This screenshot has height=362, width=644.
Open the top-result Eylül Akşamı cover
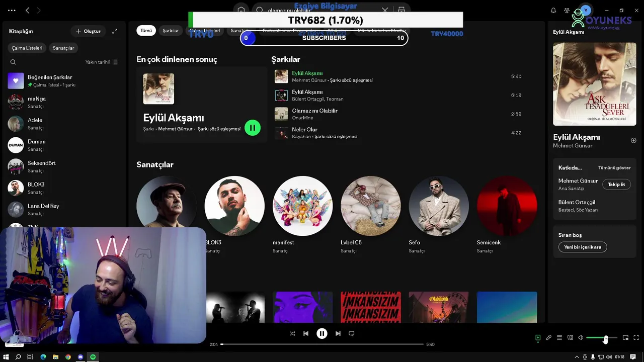pos(158,89)
